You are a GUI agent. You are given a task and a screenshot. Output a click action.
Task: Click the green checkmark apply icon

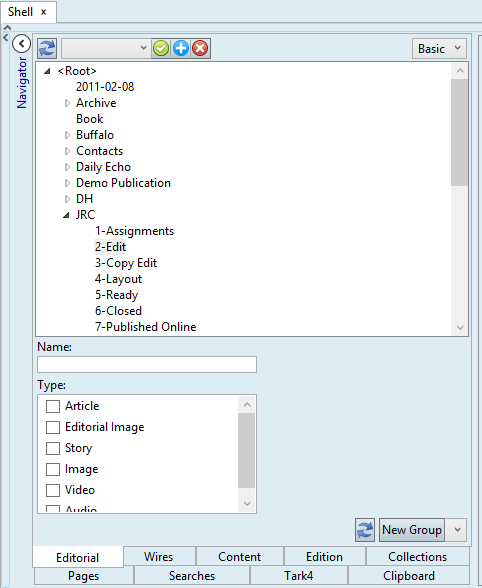click(161, 48)
